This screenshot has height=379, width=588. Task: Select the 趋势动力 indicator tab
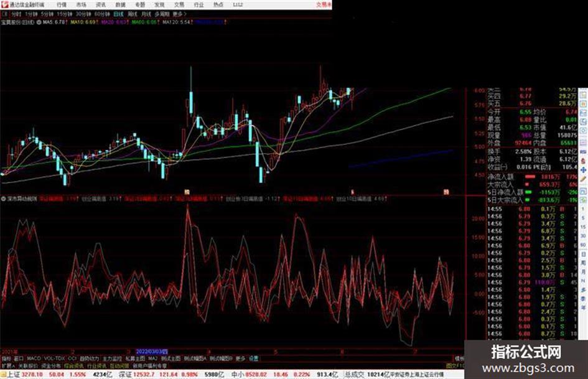coord(89,358)
